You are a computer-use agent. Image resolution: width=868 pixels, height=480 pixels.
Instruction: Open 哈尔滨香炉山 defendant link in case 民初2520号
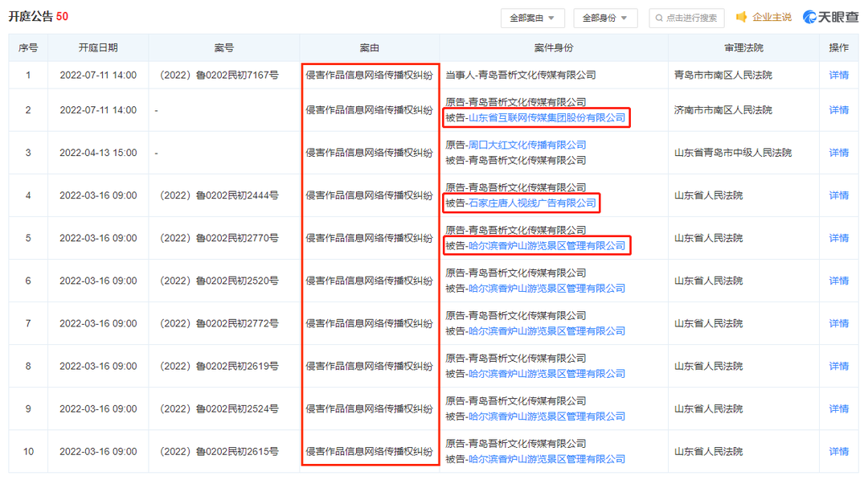[x=547, y=289]
